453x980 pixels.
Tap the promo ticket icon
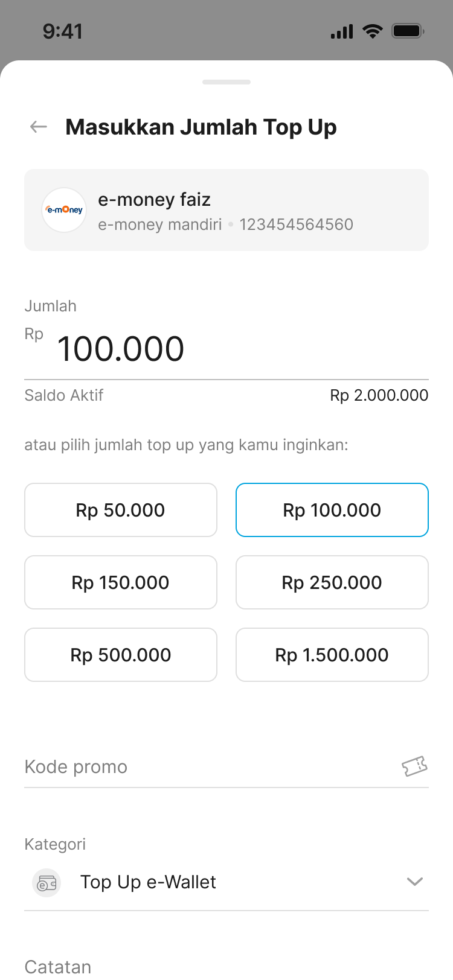tap(414, 766)
